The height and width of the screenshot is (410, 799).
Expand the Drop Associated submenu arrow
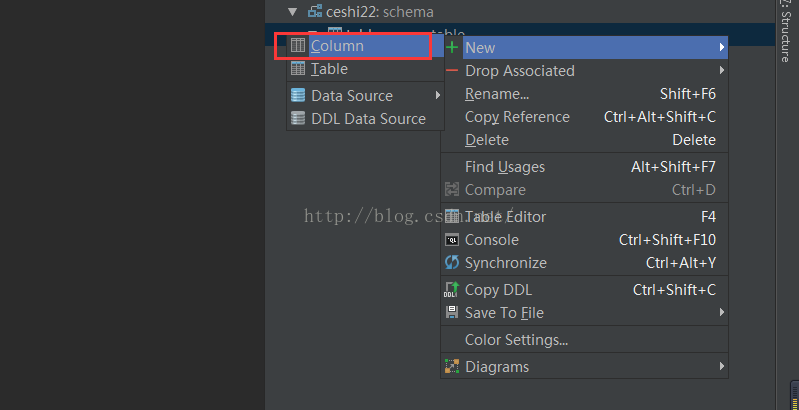tap(722, 70)
